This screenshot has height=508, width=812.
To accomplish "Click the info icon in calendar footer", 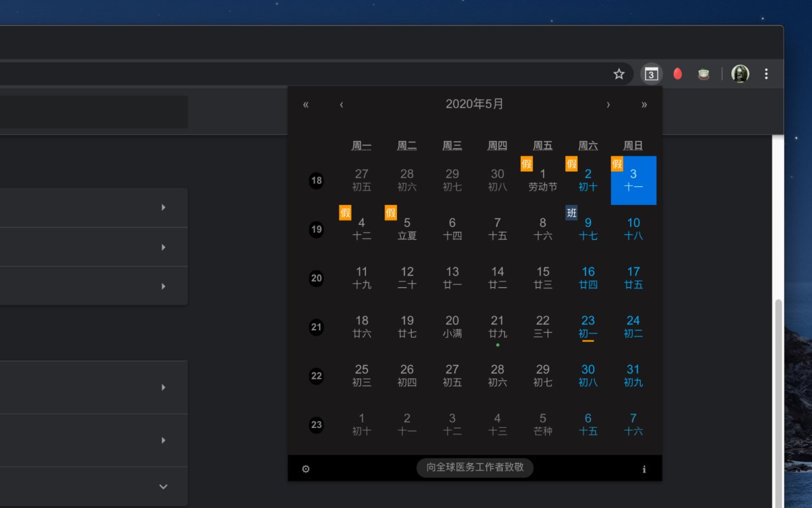I will (644, 469).
